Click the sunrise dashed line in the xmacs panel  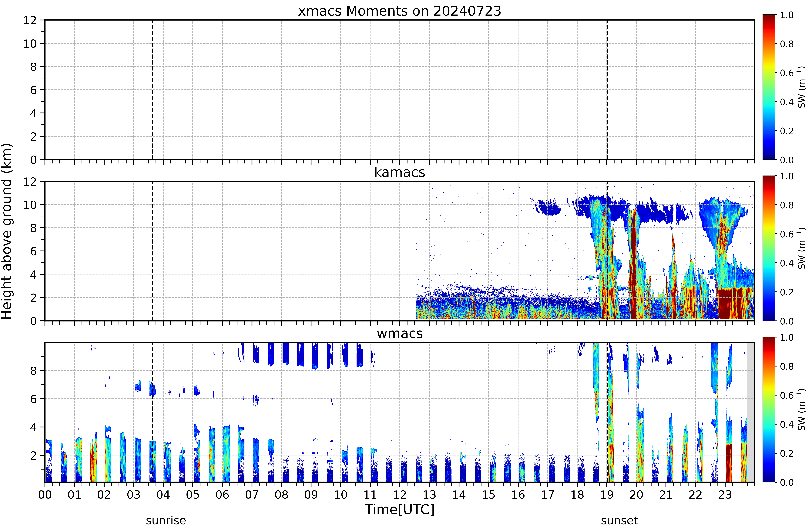coord(152,90)
